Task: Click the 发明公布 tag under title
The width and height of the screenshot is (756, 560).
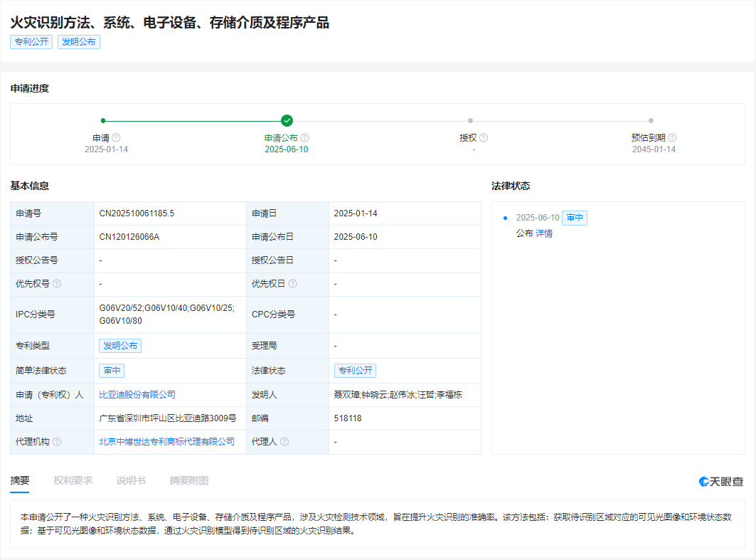Action: 79,42
